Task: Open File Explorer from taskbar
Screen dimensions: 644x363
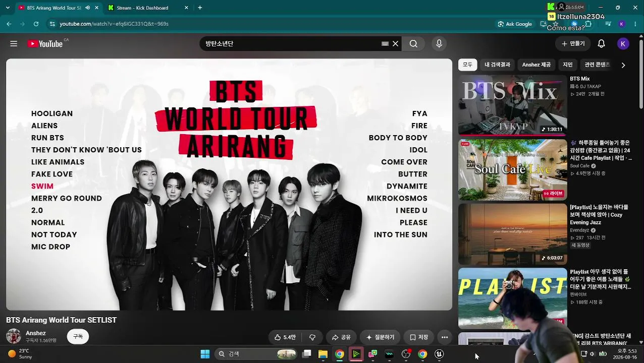Action: (323, 354)
